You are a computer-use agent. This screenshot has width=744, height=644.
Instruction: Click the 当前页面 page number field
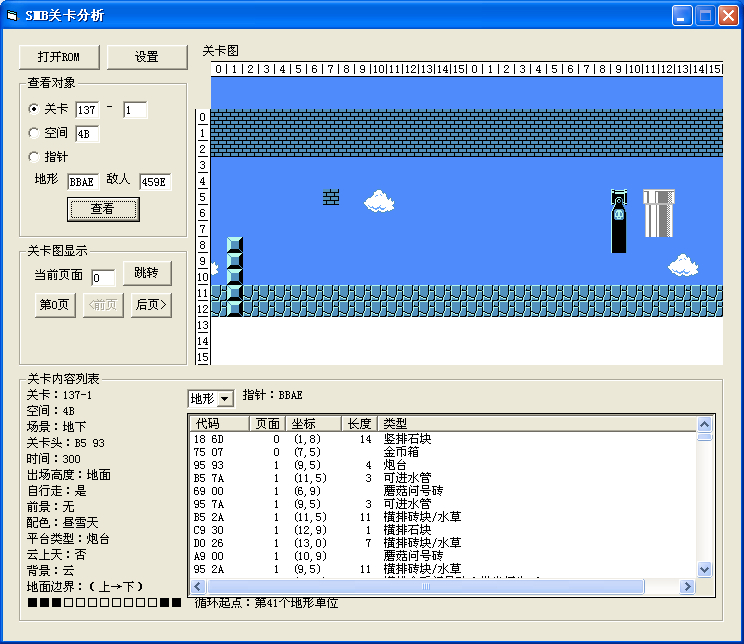tap(103, 278)
